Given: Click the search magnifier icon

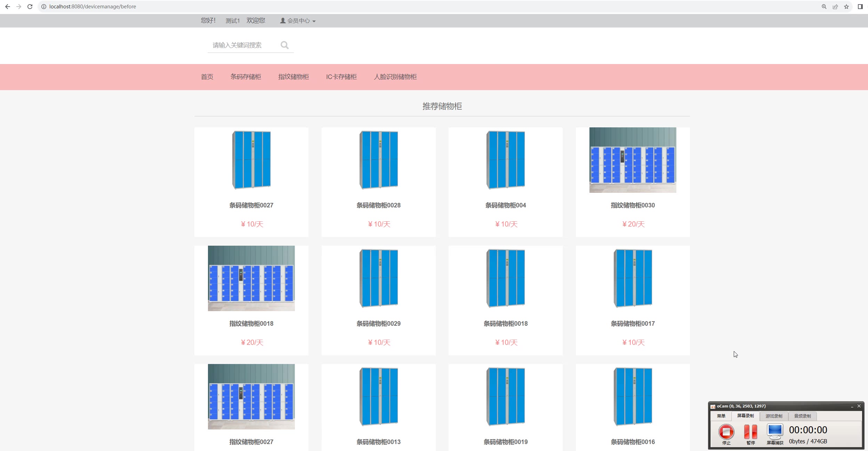Looking at the screenshot, I should pyautogui.click(x=284, y=45).
